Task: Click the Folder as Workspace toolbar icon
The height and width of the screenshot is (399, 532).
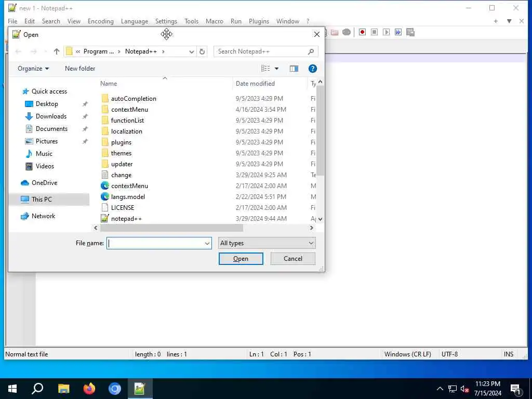Action: click(x=335, y=32)
